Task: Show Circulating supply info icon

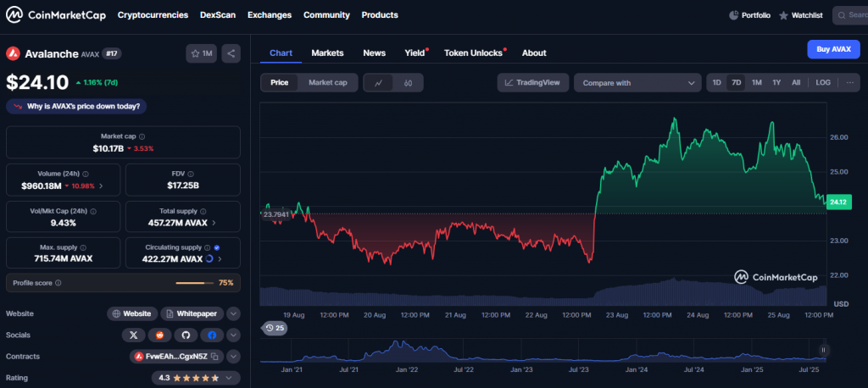Action: [x=207, y=248]
